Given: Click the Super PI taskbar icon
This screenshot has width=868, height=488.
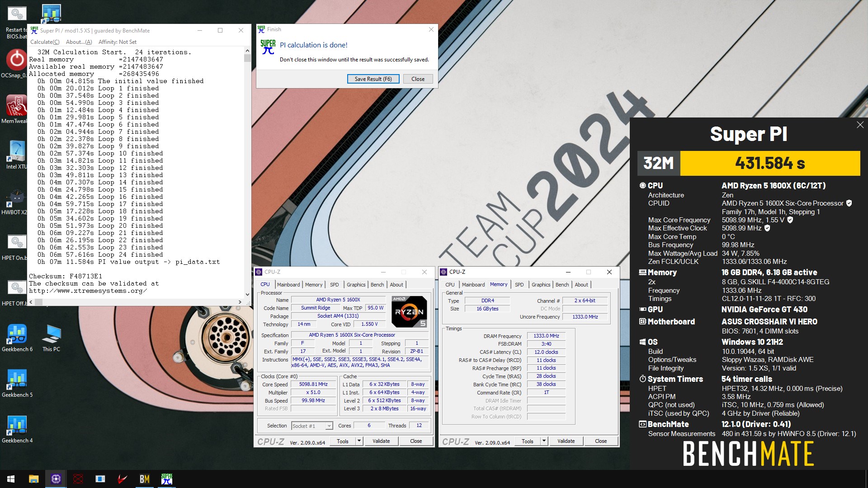Looking at the screenshot, I should 167,479.
